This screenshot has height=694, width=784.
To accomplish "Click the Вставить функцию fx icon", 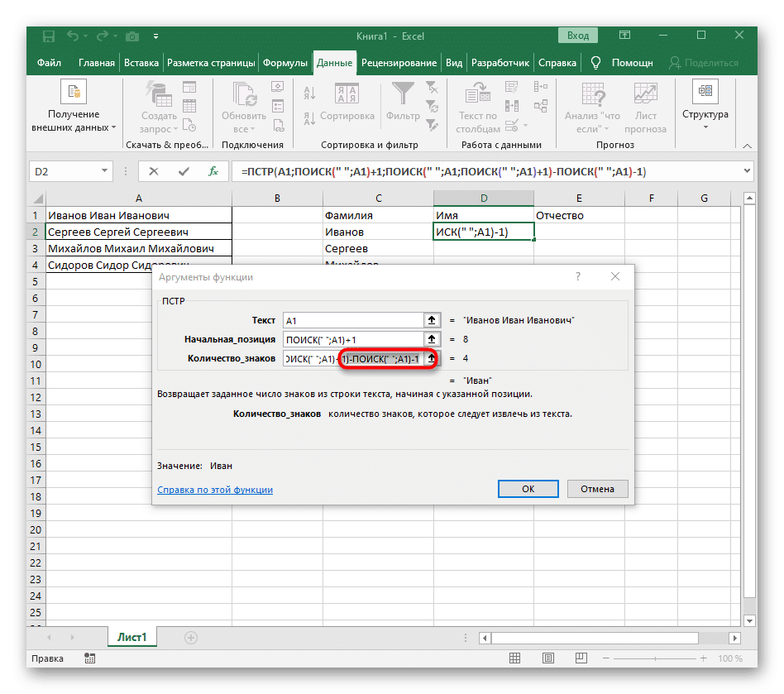I will coord(213,171).
